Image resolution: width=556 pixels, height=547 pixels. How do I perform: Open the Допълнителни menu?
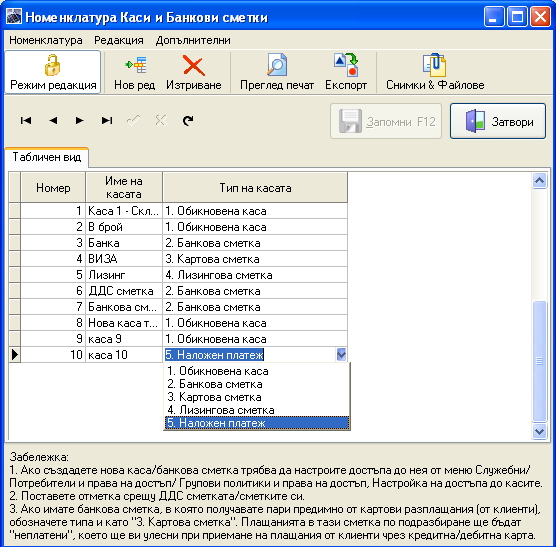coord(193,40)
